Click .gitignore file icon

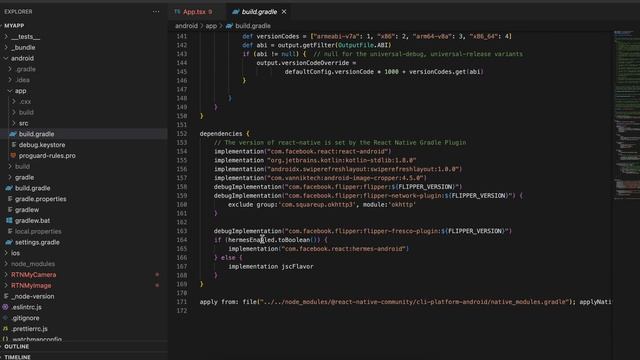[x=5, y=318]
